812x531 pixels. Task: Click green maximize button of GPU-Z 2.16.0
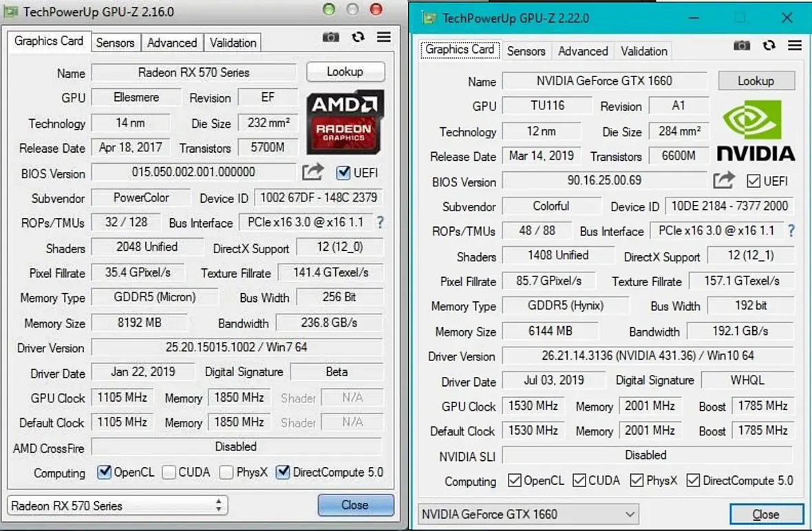[329, 10]
